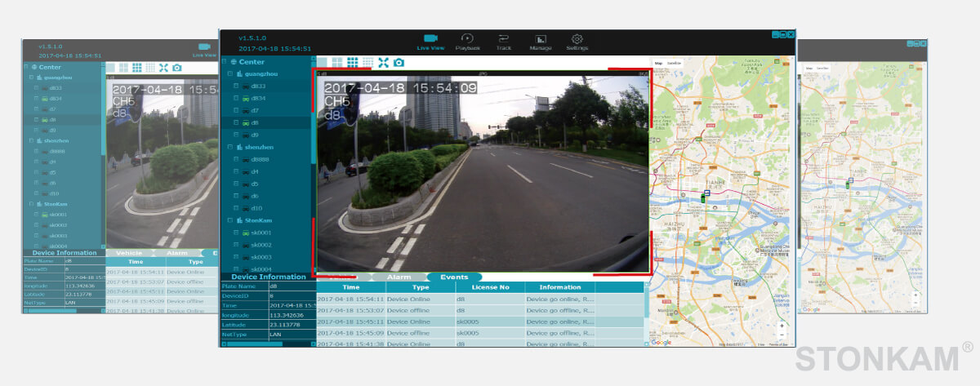The height and width of the screenshot is (386, 980).
Task: Open the Playback view
Action: pos(467,42)
